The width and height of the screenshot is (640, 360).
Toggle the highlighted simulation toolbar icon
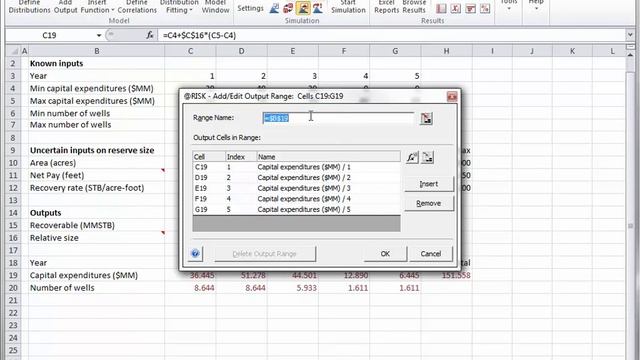coord(303,8)
